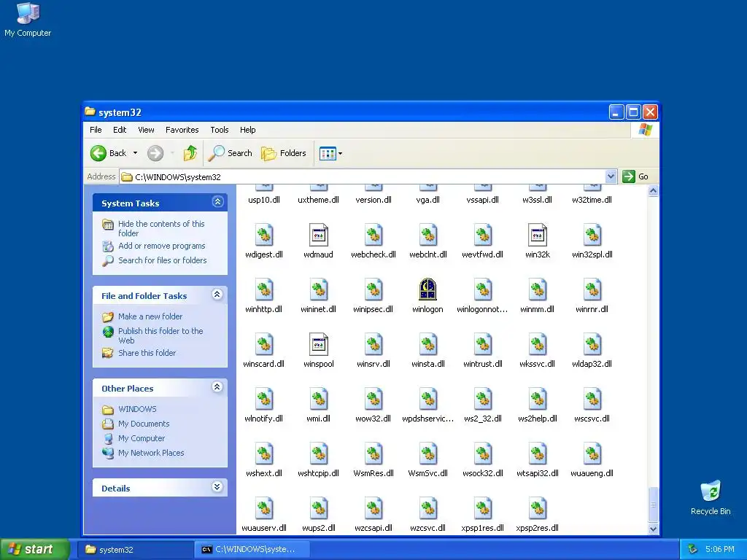Click the Forward navigation arrow

point(155,153)
